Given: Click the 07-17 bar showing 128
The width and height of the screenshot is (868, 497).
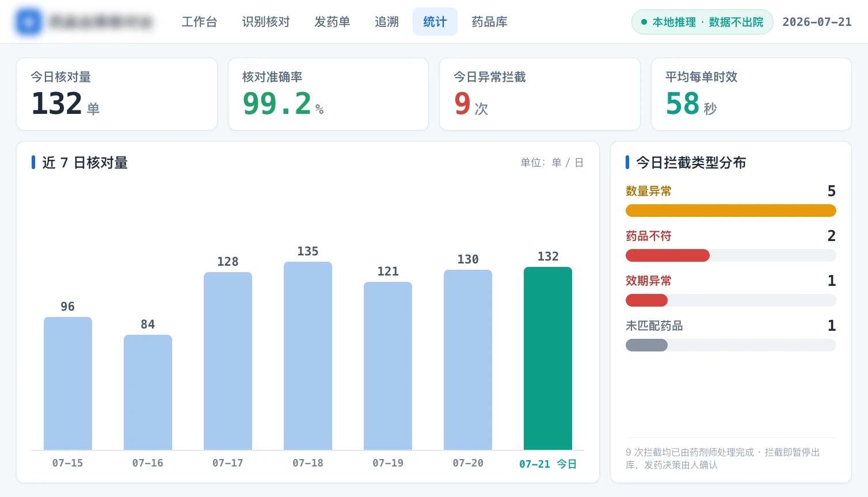Looking at the screenshot, I should [x=228, y=361].
